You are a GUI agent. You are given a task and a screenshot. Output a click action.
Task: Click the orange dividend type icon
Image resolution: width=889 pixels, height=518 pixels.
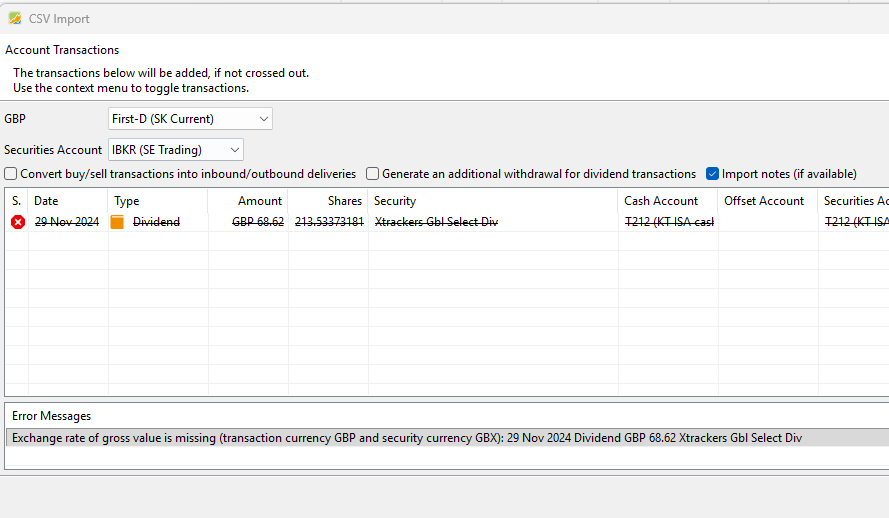117,222
